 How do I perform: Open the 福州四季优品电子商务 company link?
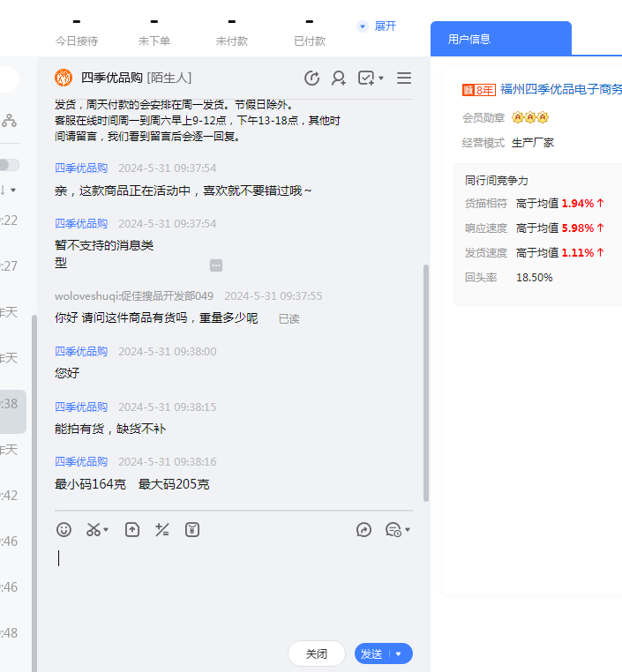click(560, 89)
